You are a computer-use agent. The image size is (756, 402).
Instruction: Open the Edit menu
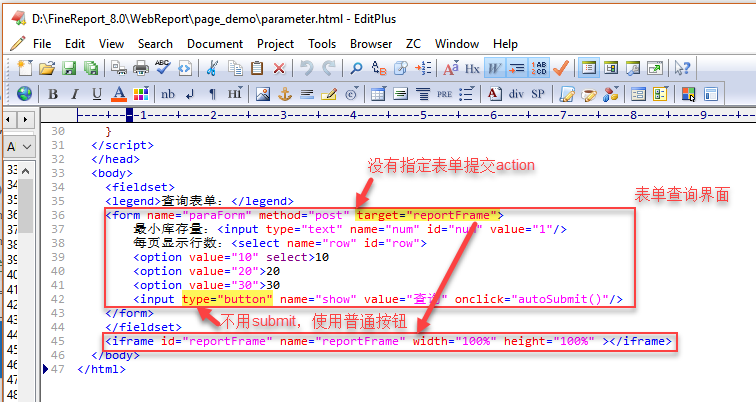click(x=75, y=44)
